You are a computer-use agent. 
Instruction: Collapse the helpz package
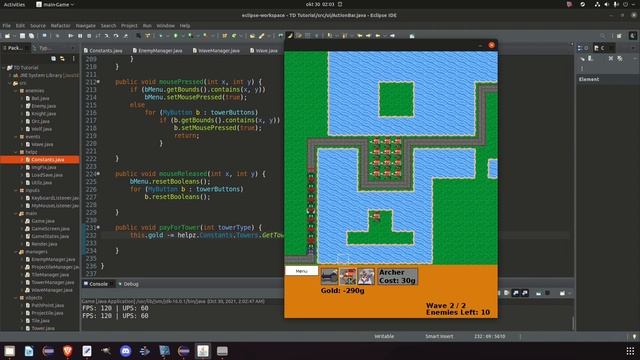tap(16, 152)
